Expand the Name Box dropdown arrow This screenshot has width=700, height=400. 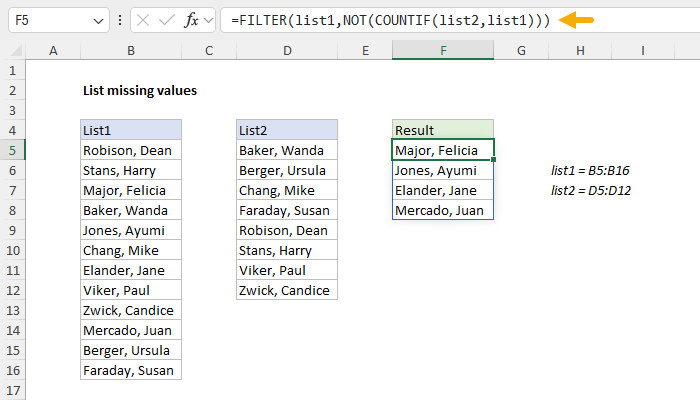point(98,21)
